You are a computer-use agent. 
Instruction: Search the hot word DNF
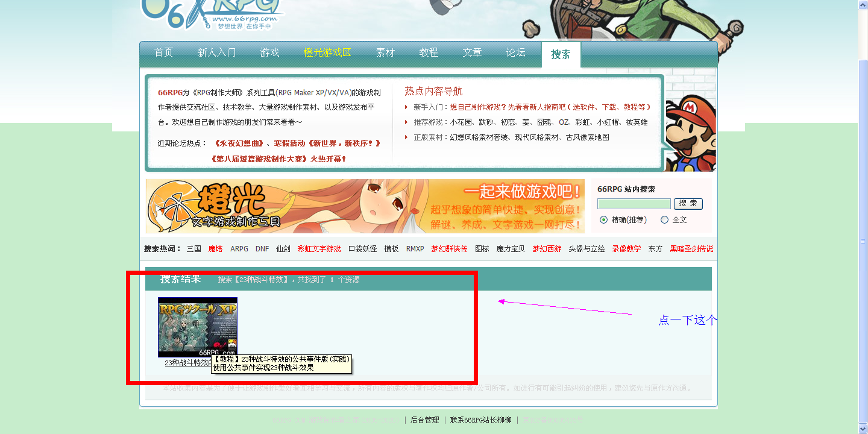click(262, 248)
